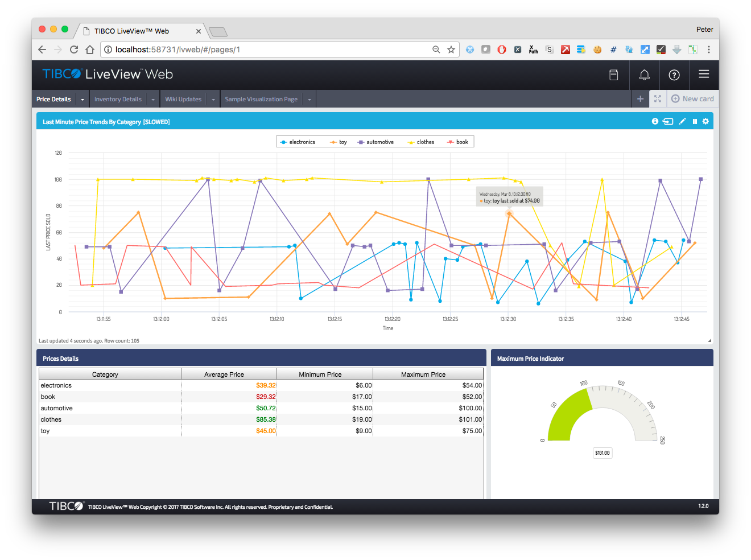Open the hash symbol browser extension
The image size is (751, 560).
(613, 50)
